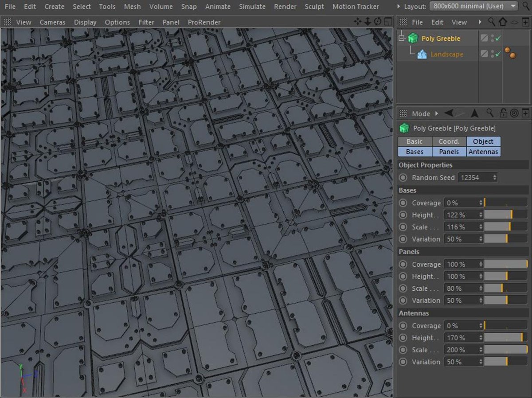Open the Mode menu in Attribute Manager
Image resolution: width=532 pixels, height=398 pixels.
point(421,113)
